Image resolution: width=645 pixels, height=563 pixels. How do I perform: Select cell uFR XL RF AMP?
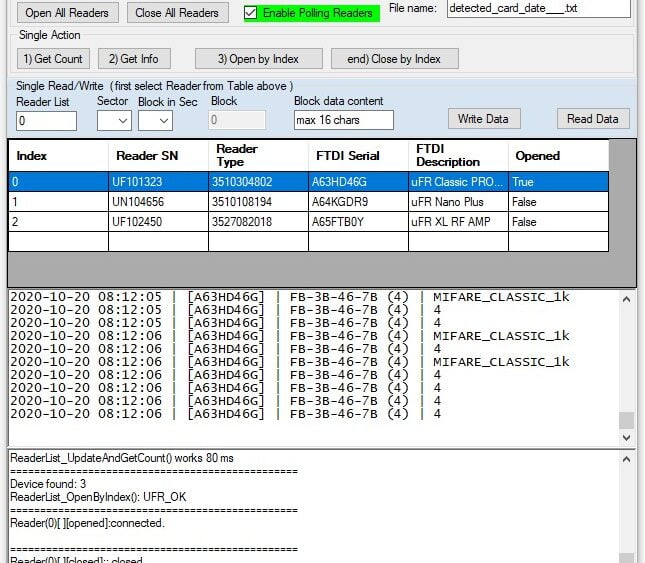pos(458,222)
